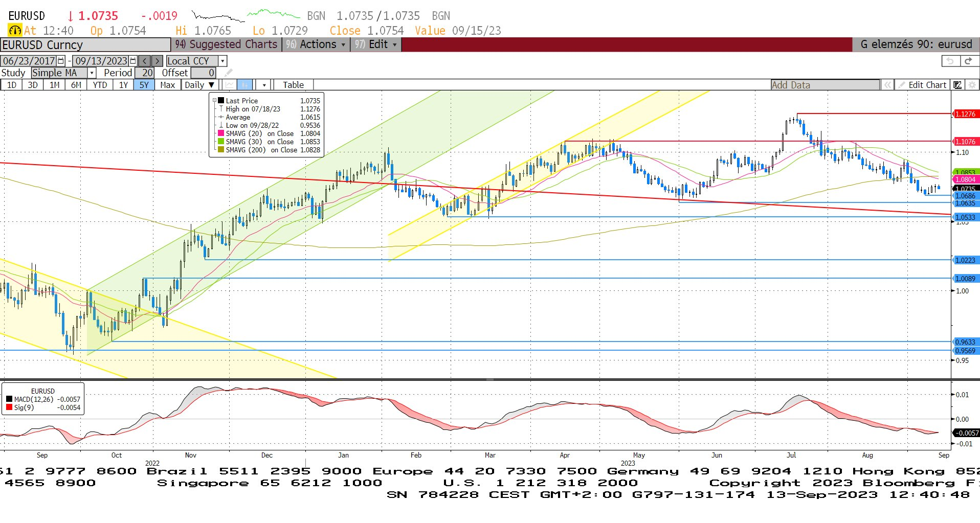Expand the Simple MA study dropdown
The image size is (980, 523).
tap(92, 73)
